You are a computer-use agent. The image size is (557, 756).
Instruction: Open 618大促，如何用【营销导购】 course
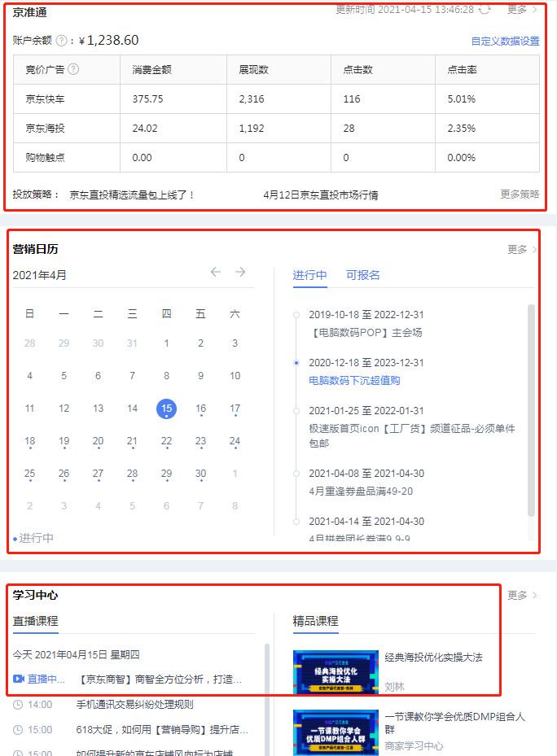tap(162, 730)
